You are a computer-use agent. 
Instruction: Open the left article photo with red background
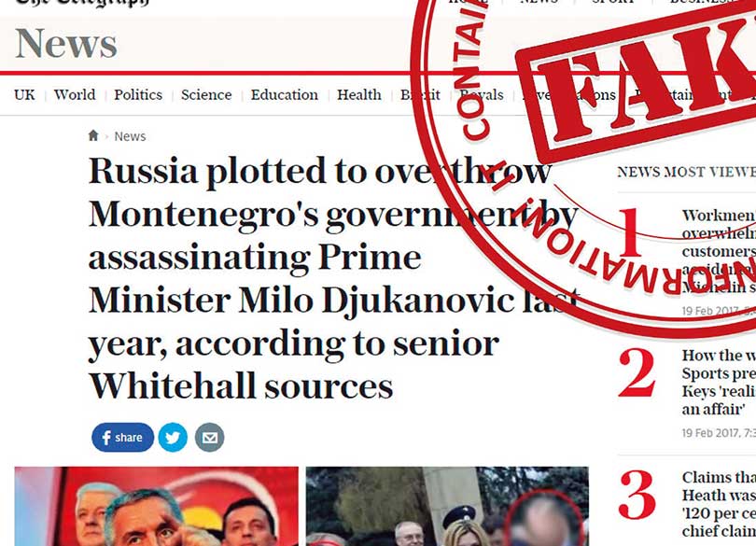click(156, 507)
